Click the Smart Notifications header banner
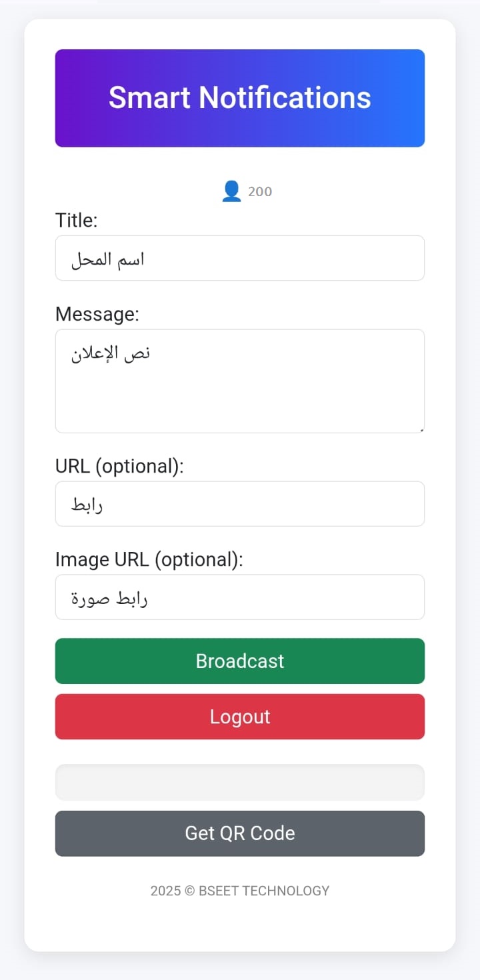This screenshot has width=480, height=980. (240, 97)
